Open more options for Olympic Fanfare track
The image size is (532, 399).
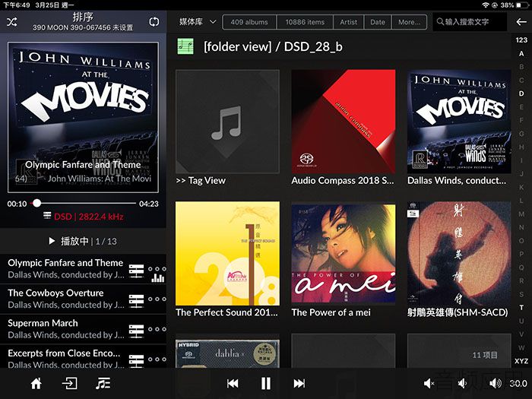pyautogui.click(x=157, y=269)
